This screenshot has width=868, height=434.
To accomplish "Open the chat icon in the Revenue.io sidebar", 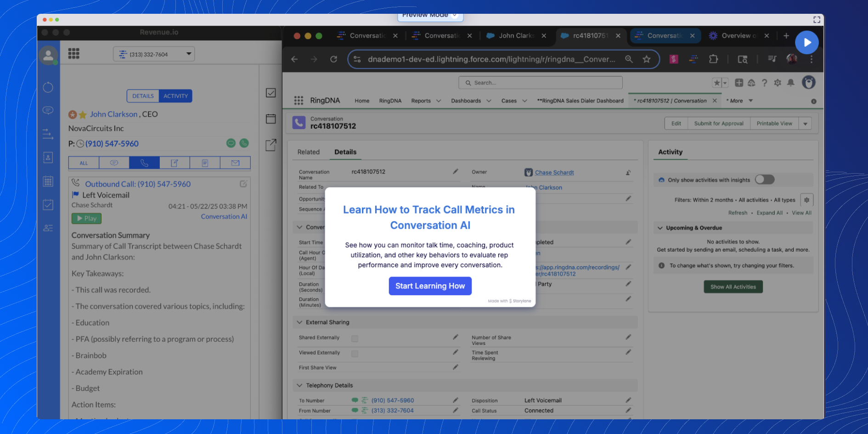I will (x=48, y=110).
